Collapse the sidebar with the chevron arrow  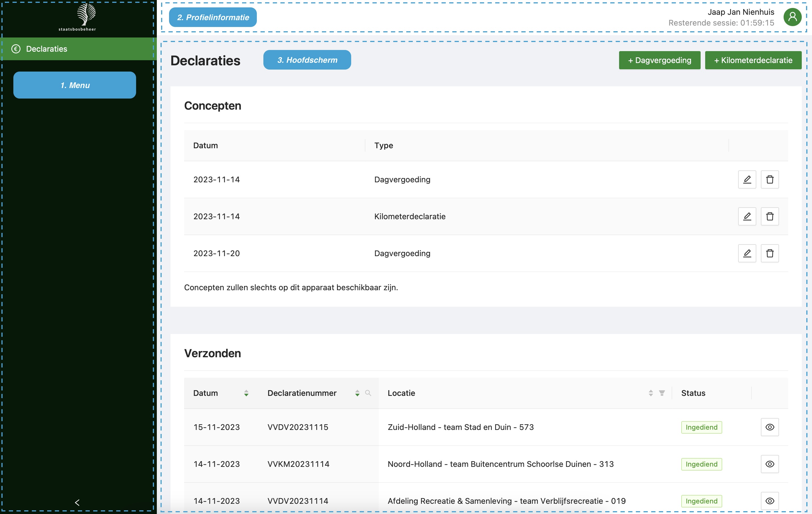(77, 503)
